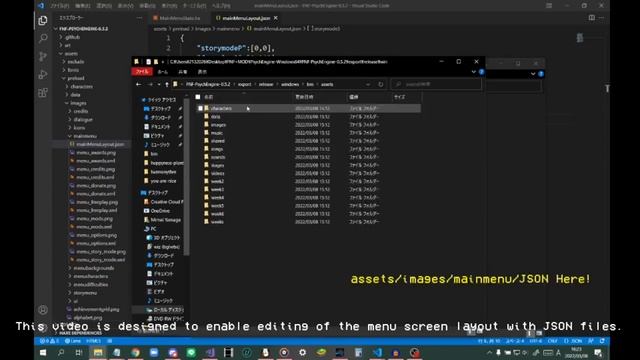Click the navigation pane scrollbar in File Explorer
The image size is (640, 360).
[186, 176]
